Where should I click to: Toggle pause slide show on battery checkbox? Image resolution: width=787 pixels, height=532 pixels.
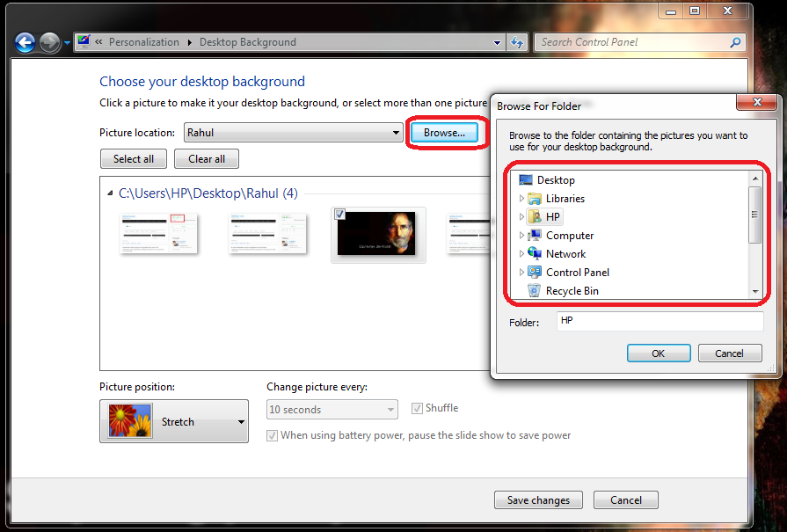273,435
